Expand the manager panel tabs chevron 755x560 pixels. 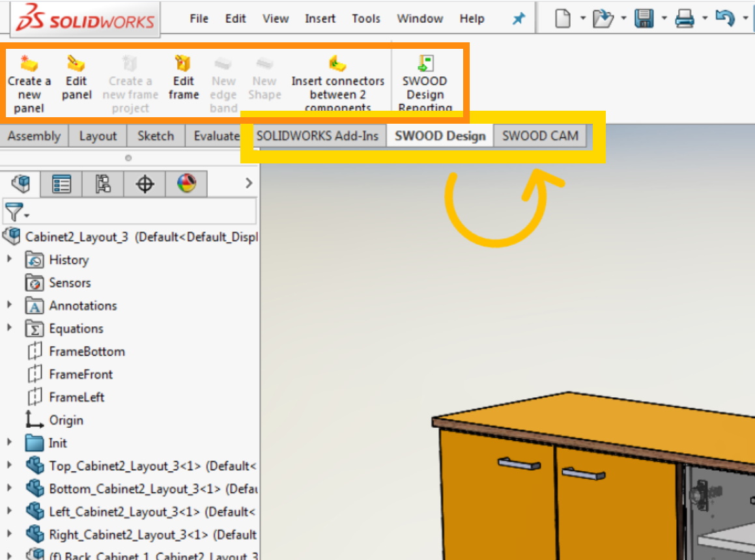[248, 184]
